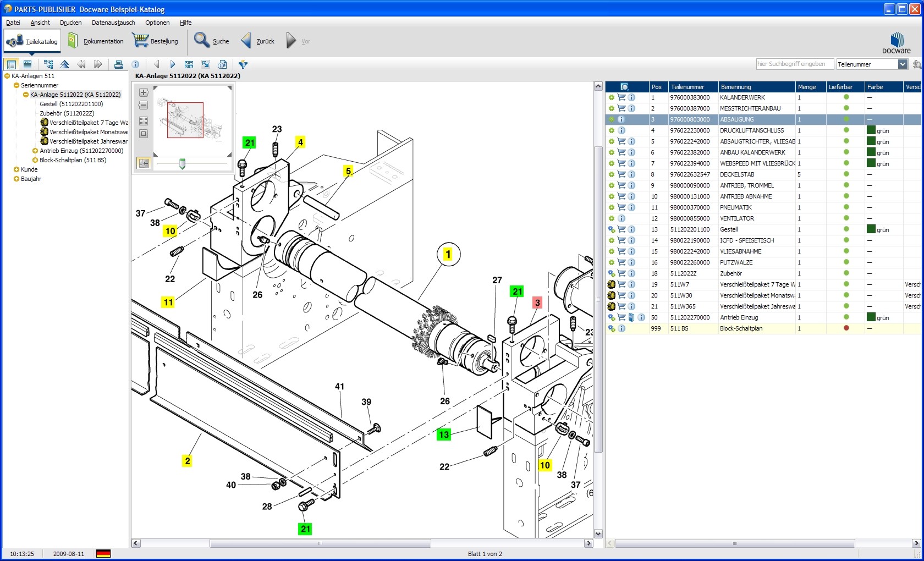924x561 pixels.
Task: Expand the Kunde tree node
Action: tap(16, 169)
